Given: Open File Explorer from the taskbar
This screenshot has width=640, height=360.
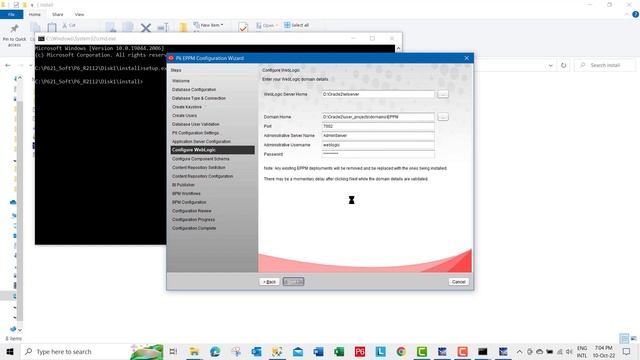Looking at the screenshot, I should coord(194,351).
